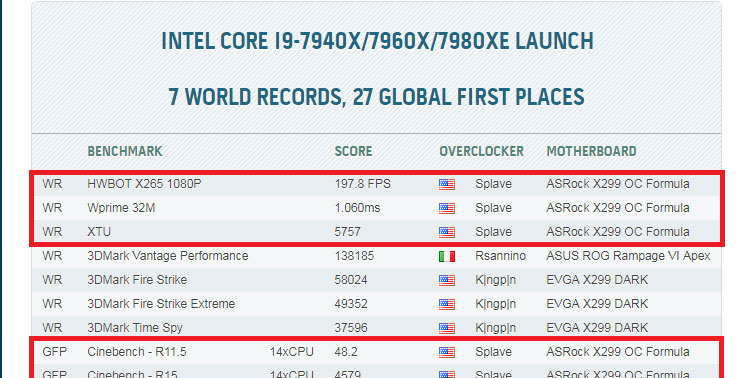Click K|ngp|n in the Fire Strike row
This screenshot has height=378, width=755.
[x=495, y=280]
